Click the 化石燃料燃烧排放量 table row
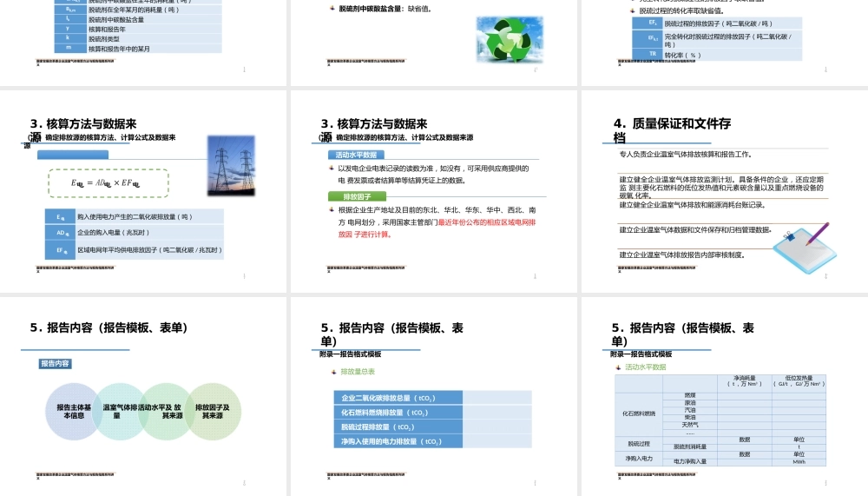Screen dimensions: 868x496 click(x=433, y=413)
